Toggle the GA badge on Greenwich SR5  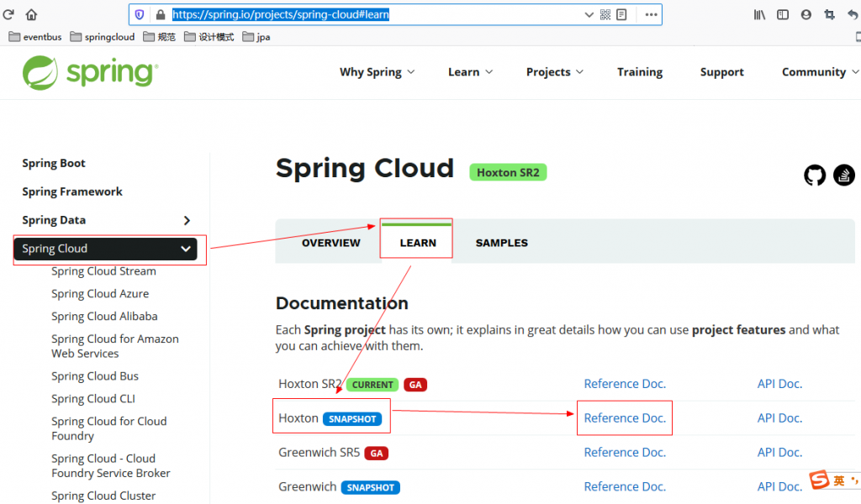[376, 452]
